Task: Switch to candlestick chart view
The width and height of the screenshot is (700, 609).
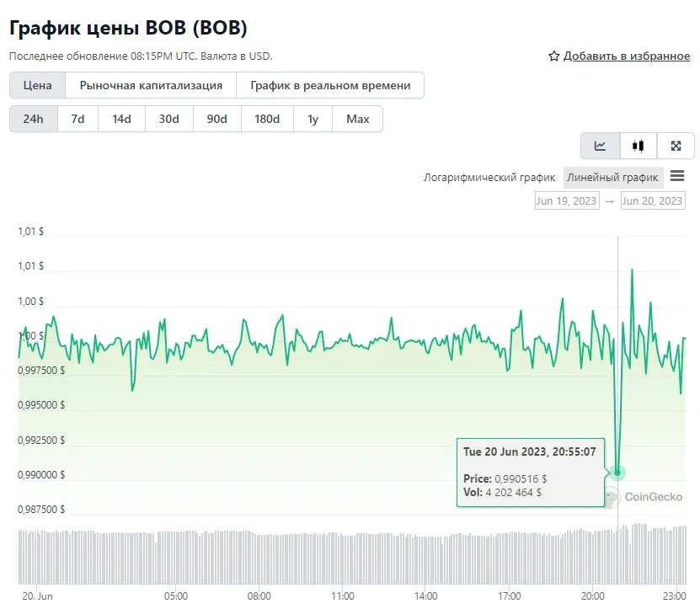Action: (x=638, y=145)
